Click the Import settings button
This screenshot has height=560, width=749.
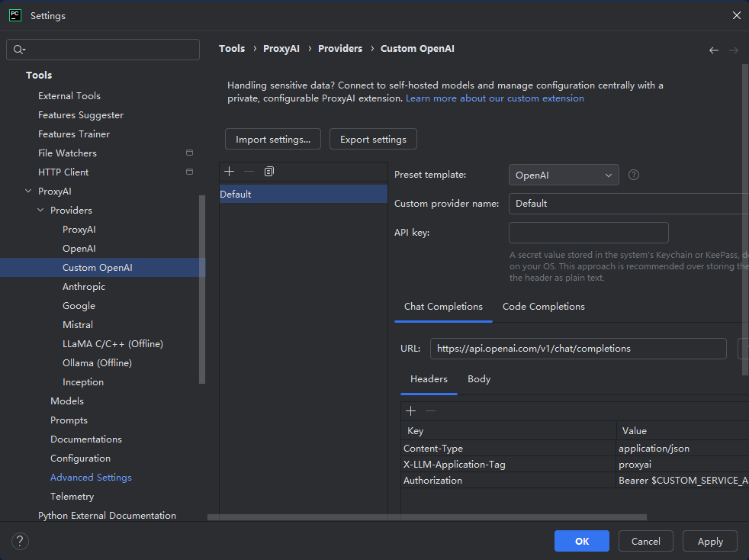coord(272,139)
